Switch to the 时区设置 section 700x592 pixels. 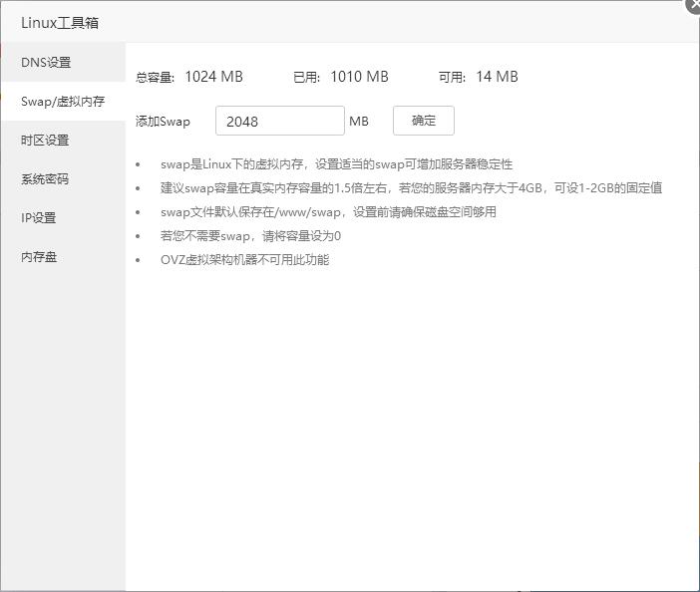tap(45, 141)
